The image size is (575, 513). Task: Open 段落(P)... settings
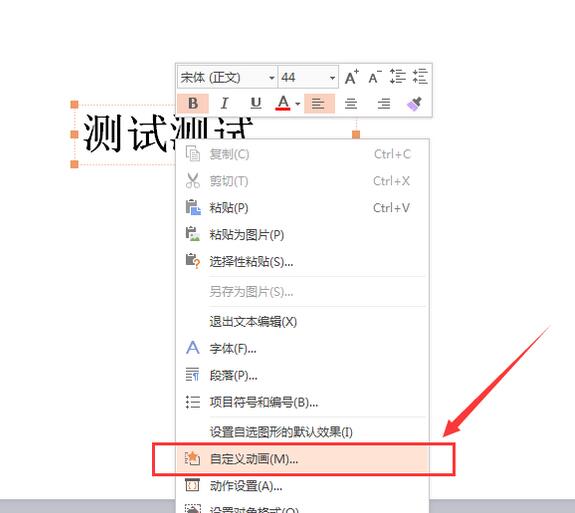[x=303, y=375]
